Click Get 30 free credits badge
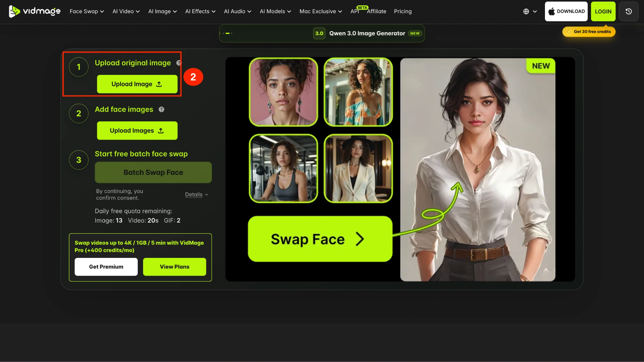 point(589,31)
